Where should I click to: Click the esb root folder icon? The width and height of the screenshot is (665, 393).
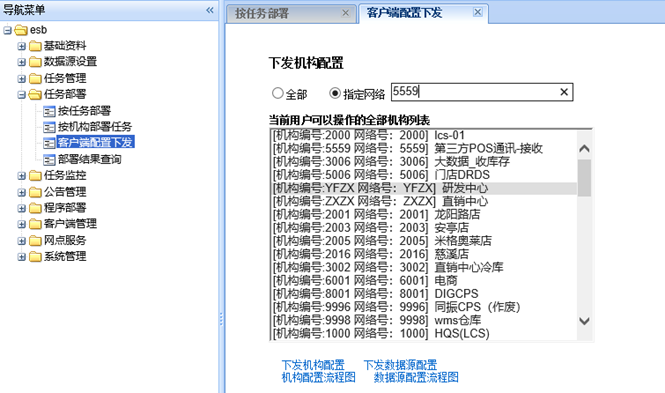(x=20, y=30)
